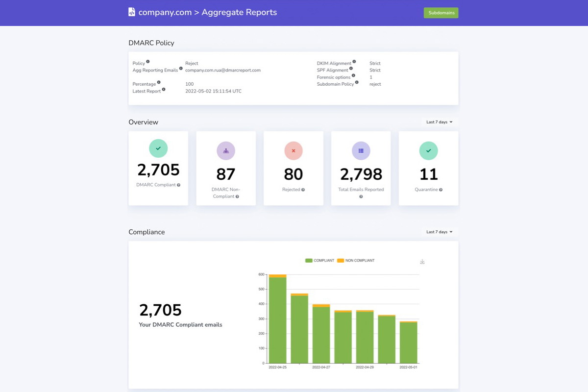Click the download icon above the compliance chart
Image resolution: width=588 pixels, height=392 pixels.
(422, 262)
